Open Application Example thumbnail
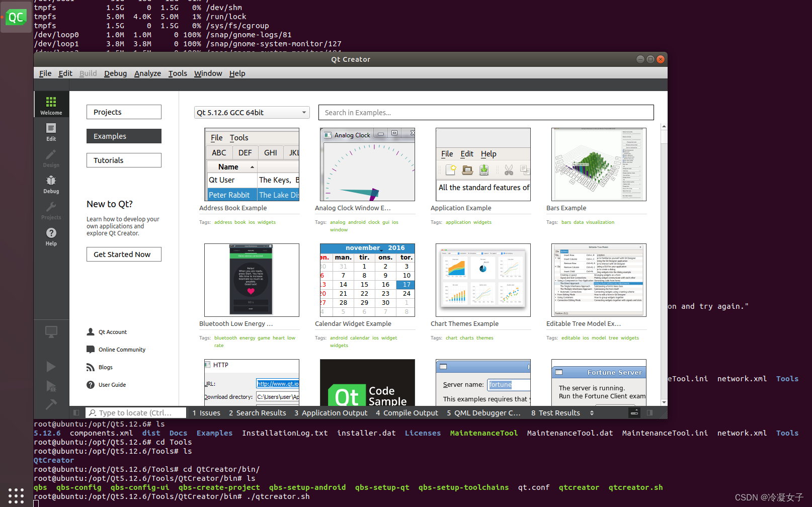 point(483,164)
